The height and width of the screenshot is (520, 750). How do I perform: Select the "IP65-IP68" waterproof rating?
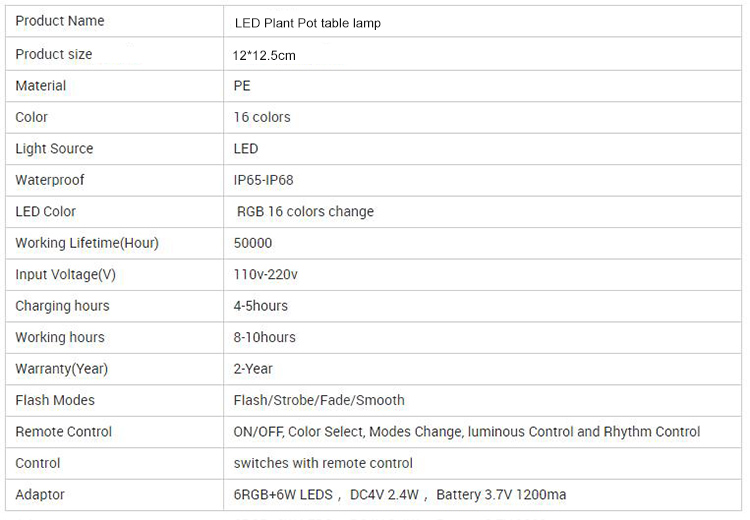pyautogui.click(x=263, y=180)
